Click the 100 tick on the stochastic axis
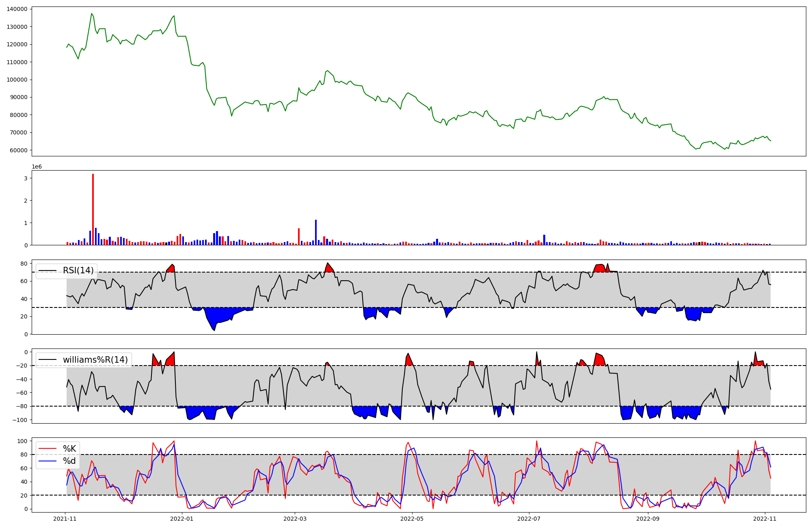 click(23, 441)
